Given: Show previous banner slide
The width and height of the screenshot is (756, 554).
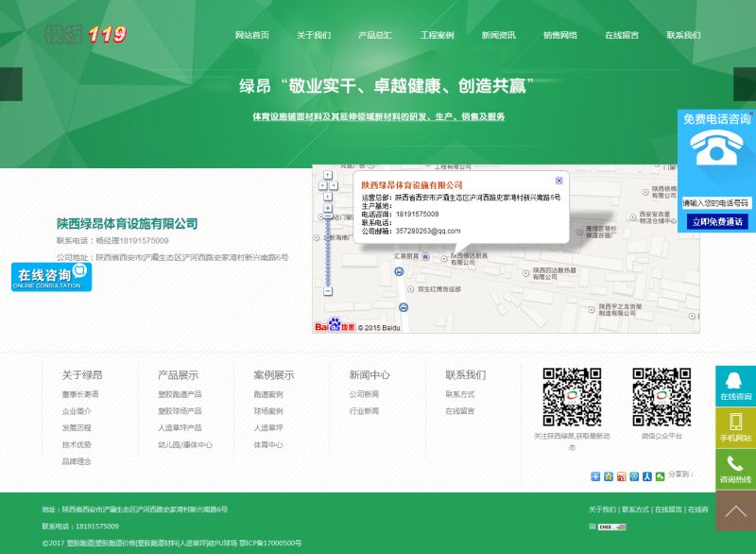Looking at the screenshot, I should pyautogui.click(x=11, y=84).
